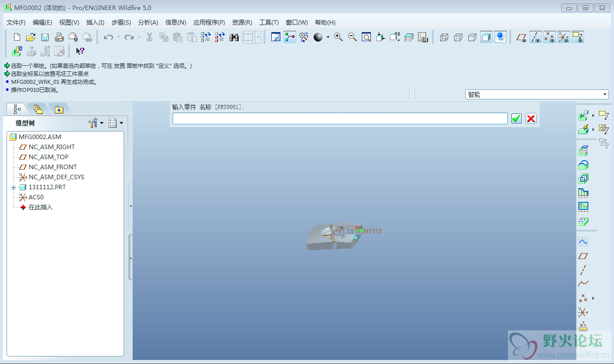Click the Zoom Out magnifier icon

pyautogui.click(x=353, y=37)
